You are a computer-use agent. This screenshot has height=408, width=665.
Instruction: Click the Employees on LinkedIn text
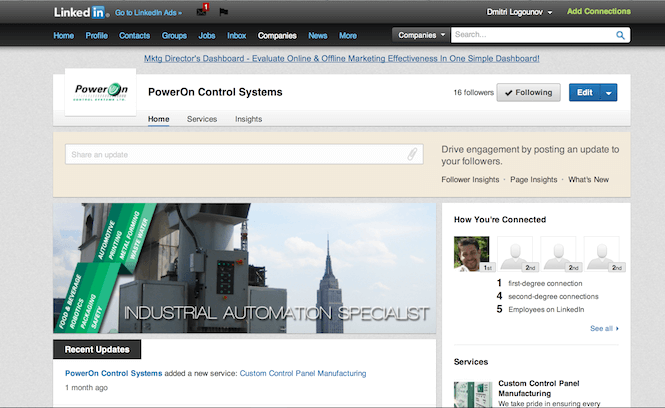coord(546,310)
